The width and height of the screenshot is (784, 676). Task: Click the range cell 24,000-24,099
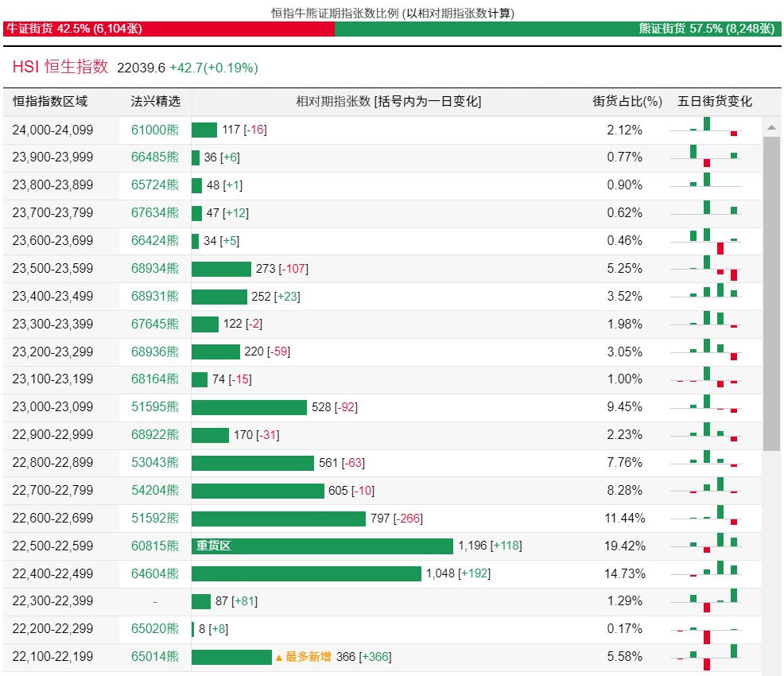(52, 130)
